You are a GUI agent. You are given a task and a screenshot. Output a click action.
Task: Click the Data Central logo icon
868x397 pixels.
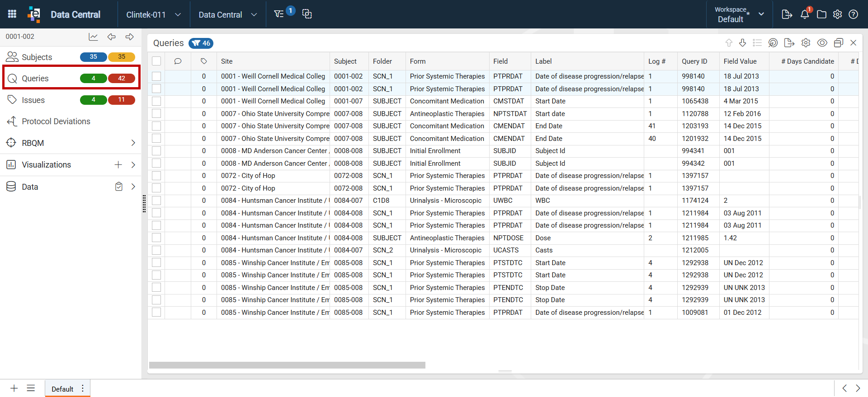34,14
